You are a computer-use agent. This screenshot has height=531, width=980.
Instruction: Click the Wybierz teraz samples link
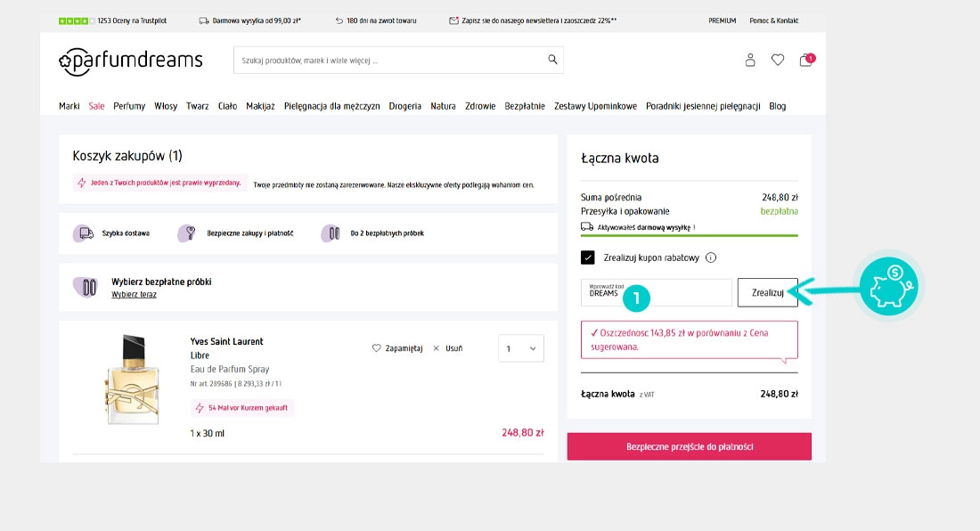pos(134,294)
